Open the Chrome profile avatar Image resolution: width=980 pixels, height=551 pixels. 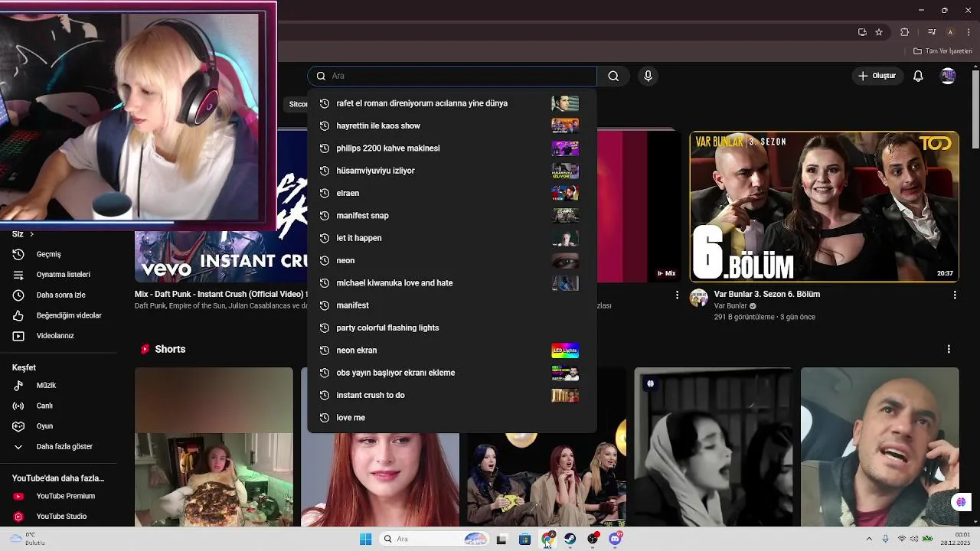tap(950, 32)
